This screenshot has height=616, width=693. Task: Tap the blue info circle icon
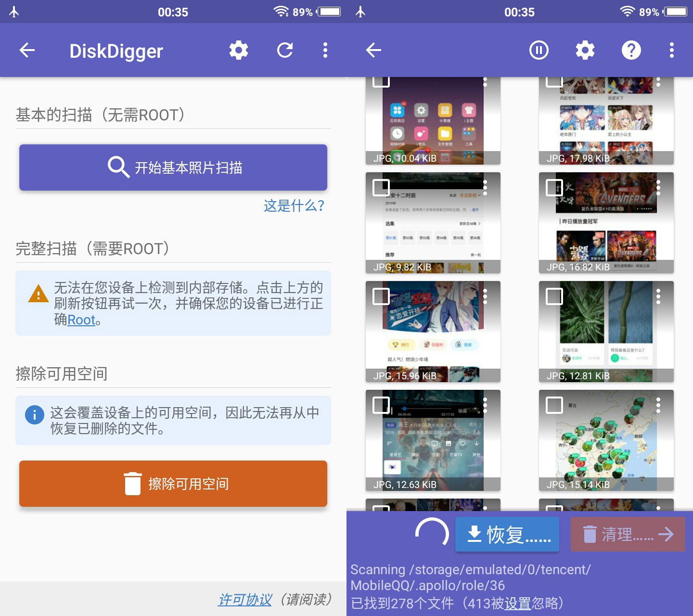[35, 414]
